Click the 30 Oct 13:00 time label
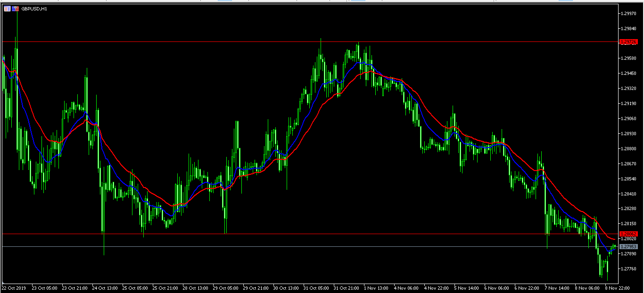 click(286, 287)
